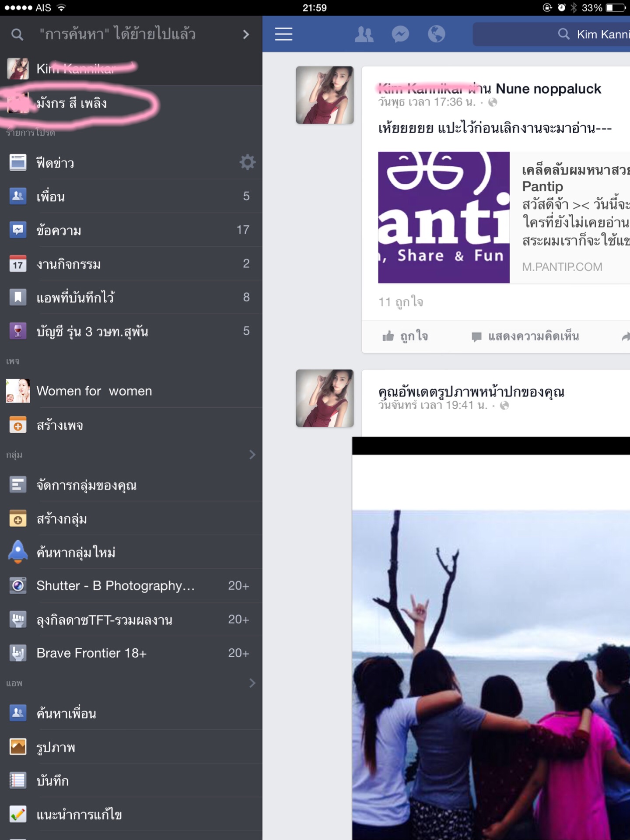Tap the รูปภาพ photos icon

pos(18,747)
